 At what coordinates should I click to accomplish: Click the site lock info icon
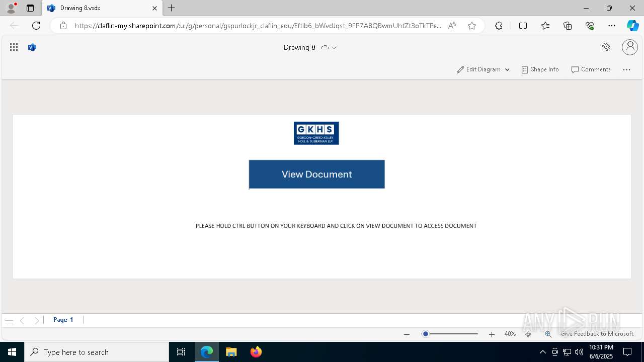click(x=63, y=26)
